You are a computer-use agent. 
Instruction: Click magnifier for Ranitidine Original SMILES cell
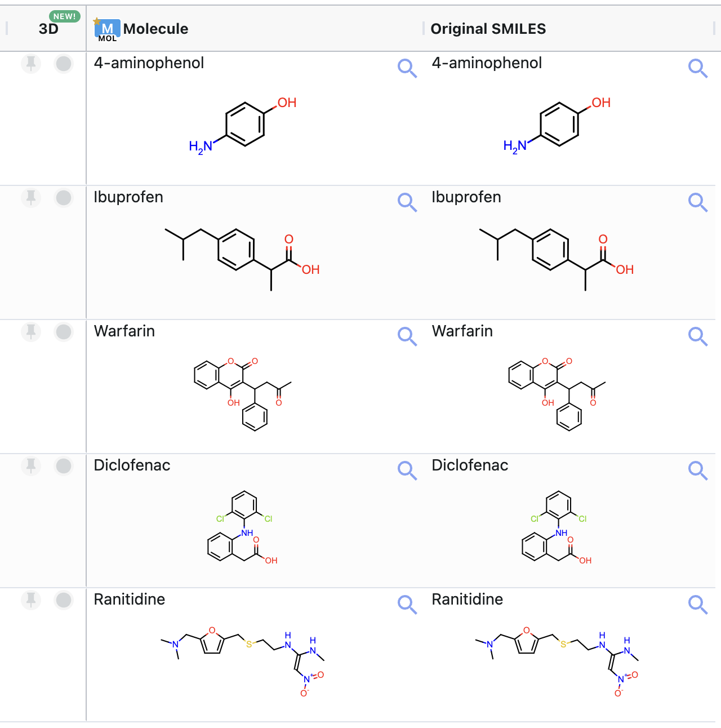(x=697, y=604)
